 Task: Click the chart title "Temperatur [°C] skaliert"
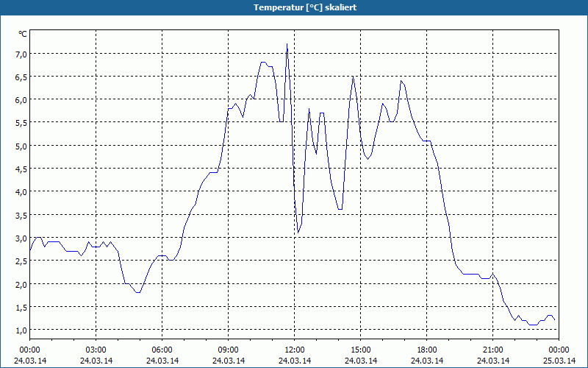[305, 7]
